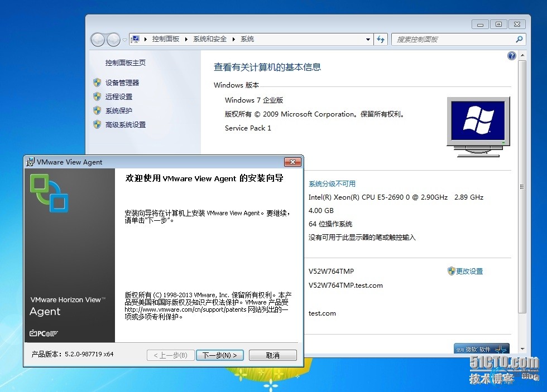The image size is (547, 392).
Task: Click 查看有关计算机的基本信息 heading
Action: 267,67
